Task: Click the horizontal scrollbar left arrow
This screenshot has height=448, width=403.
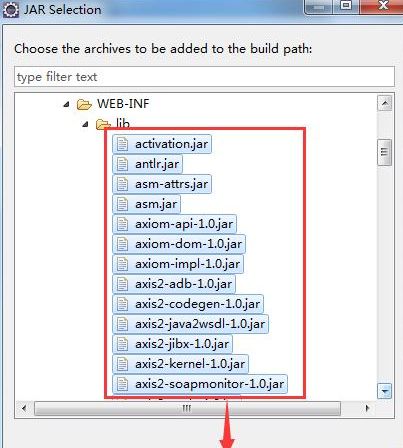Action: [x=24, y=408]
